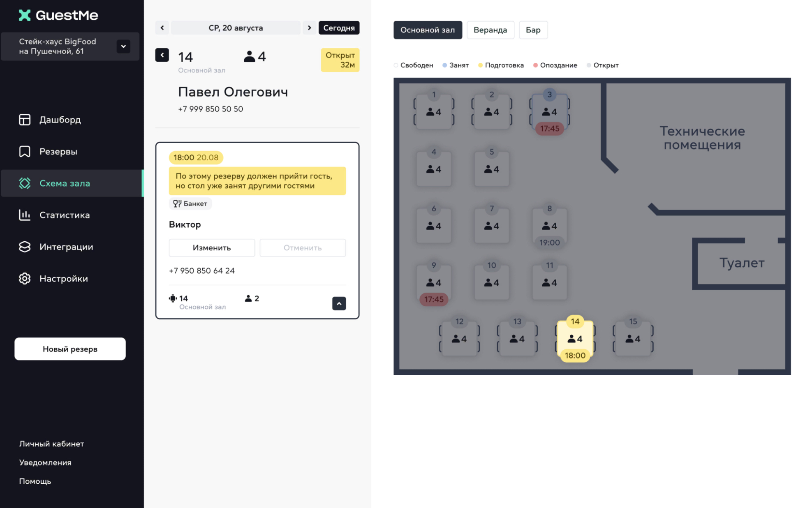The image size is (812, 508).
Task: Click the GuestMe logo icon
Action: (x=25, y=15)
